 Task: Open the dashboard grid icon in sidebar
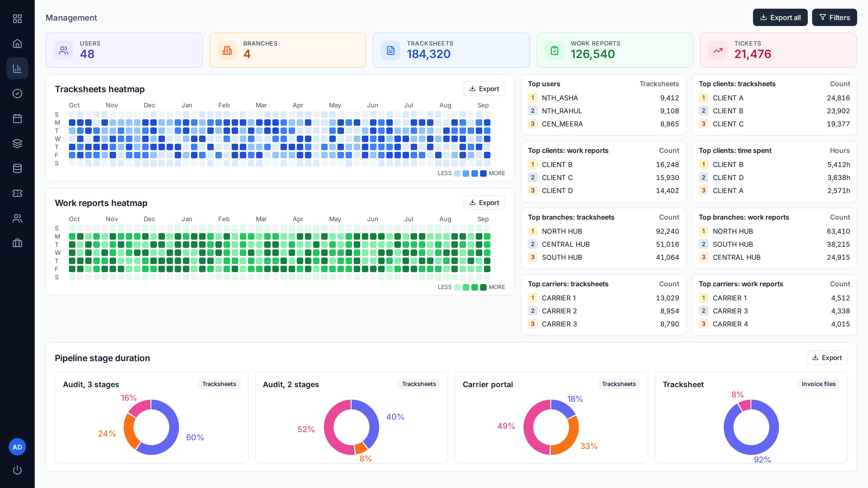click(x=17, y=18)
